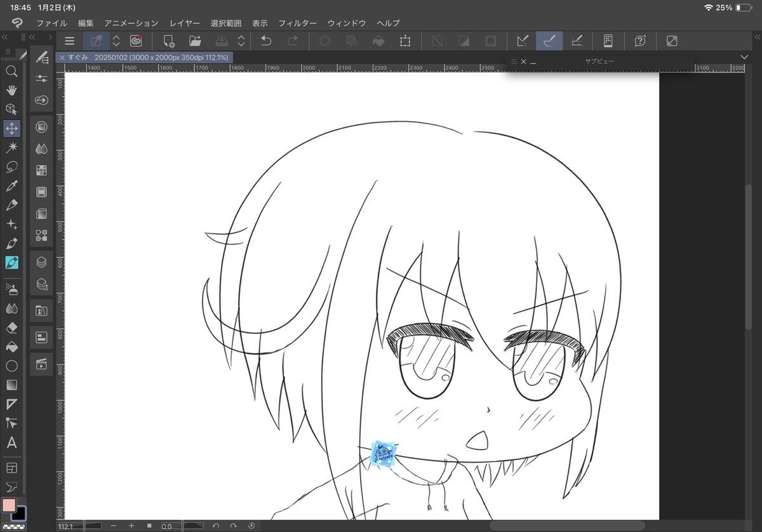Toggle Snap to Ruler
The image size is (762, 532).
[523, 41]
